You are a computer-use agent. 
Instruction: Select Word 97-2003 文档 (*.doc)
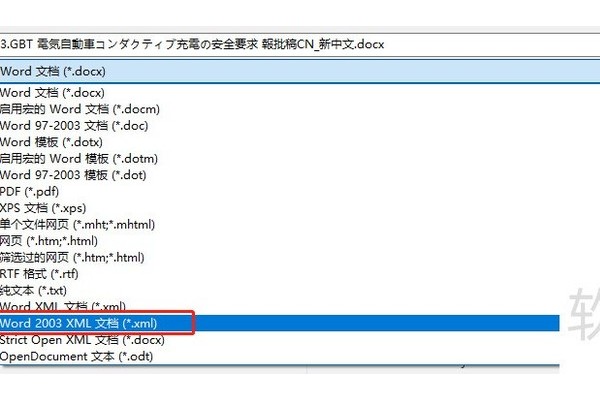pos(280,126)
